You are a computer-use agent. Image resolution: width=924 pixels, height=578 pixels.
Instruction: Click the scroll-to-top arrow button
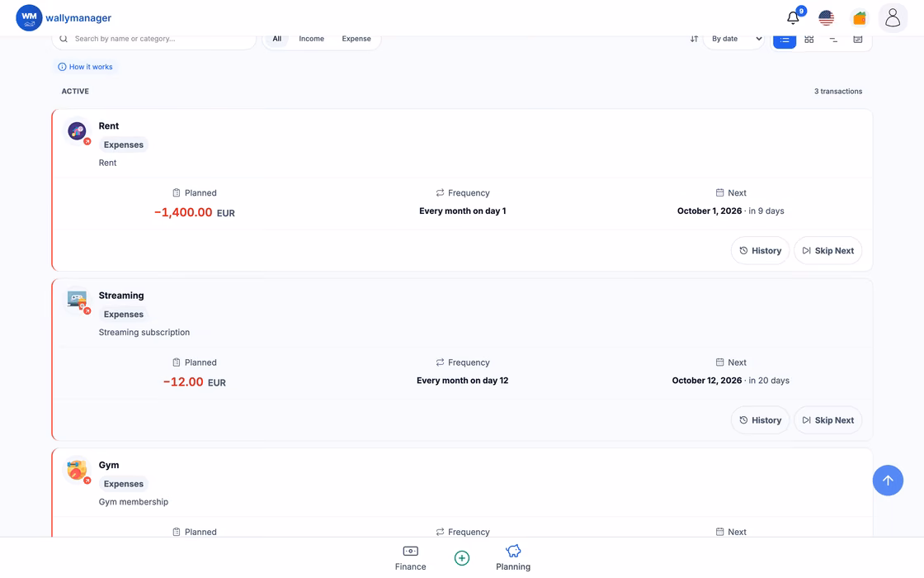click(x=888, y=480)
